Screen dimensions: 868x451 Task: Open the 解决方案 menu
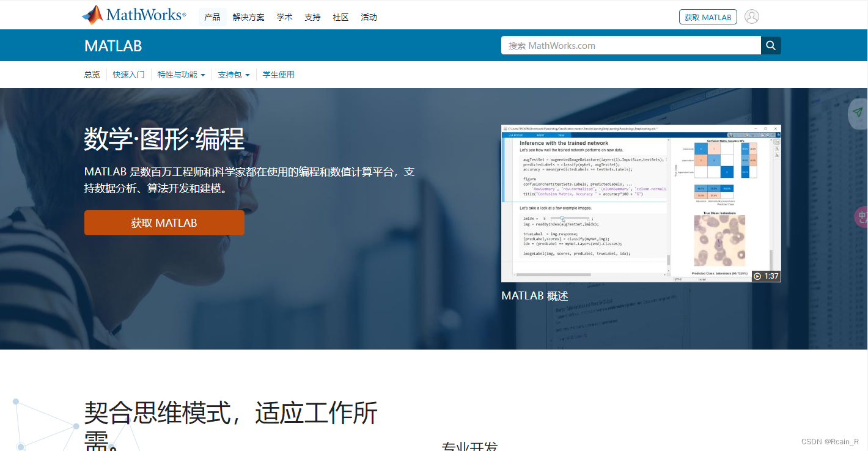[x=249, y=17]
